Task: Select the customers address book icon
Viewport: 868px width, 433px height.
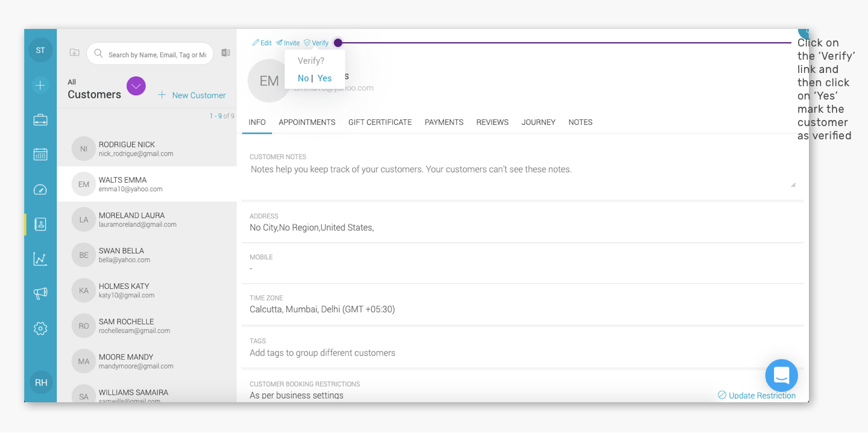Action: pyautogui.click(x=40, y=224)
